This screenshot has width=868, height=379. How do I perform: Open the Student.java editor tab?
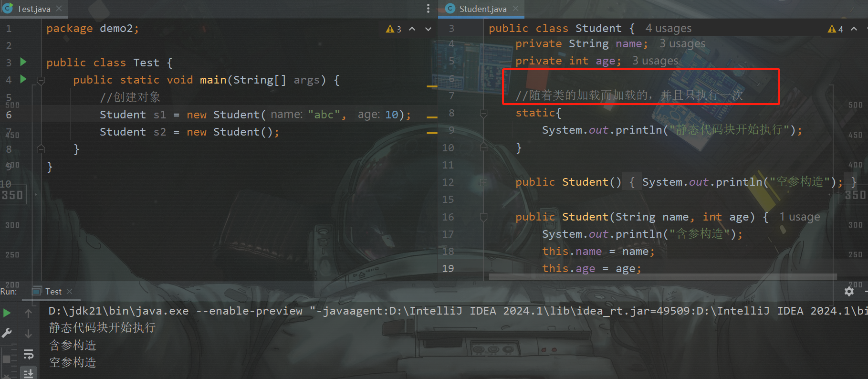coord(483,9)
